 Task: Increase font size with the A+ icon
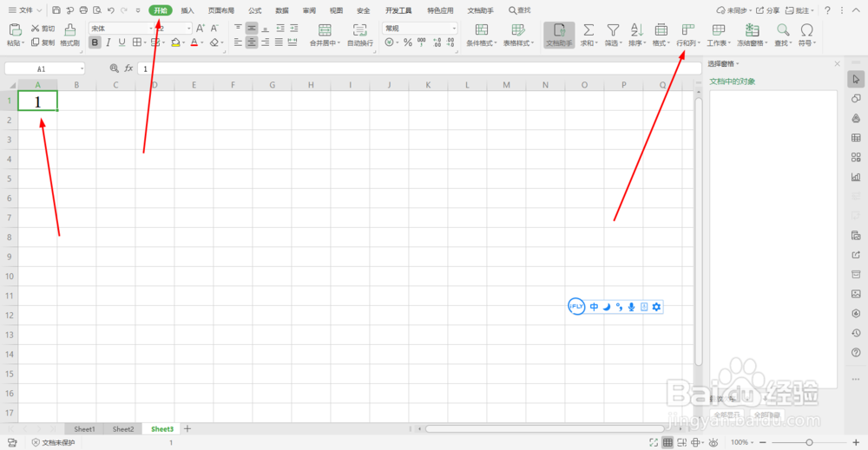201,29
